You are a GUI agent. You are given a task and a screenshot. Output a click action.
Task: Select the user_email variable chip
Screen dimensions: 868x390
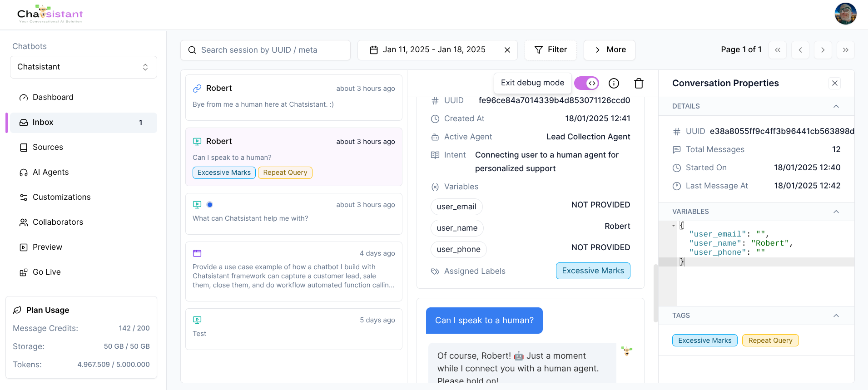point(456,207)
